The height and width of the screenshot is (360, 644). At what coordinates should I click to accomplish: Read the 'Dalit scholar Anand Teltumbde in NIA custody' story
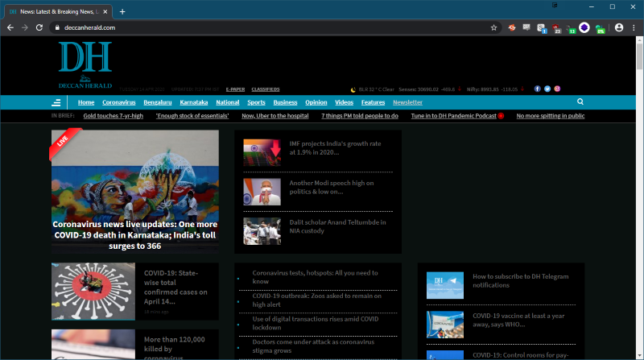pyautogui.click(x=337, y=226)
